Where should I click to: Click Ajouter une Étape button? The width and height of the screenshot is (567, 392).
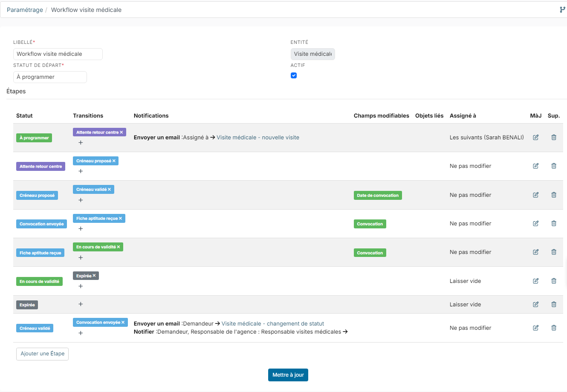[42, 354]
